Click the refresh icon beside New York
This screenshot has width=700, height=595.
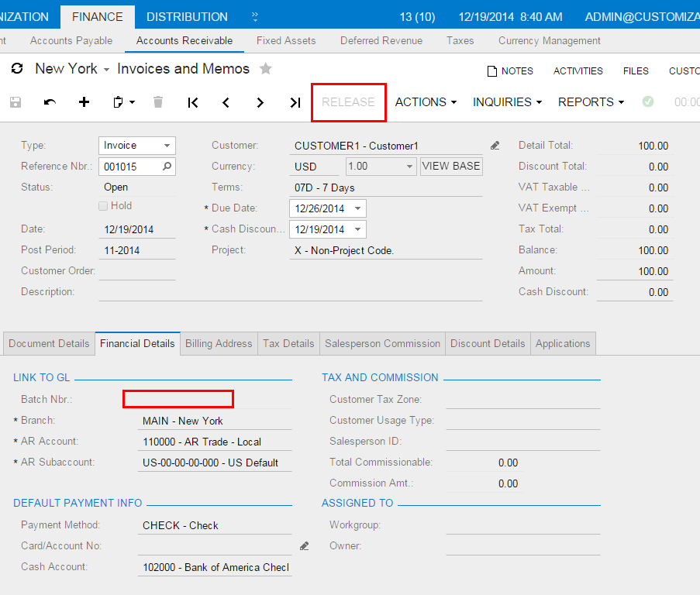tap(17, 69)
